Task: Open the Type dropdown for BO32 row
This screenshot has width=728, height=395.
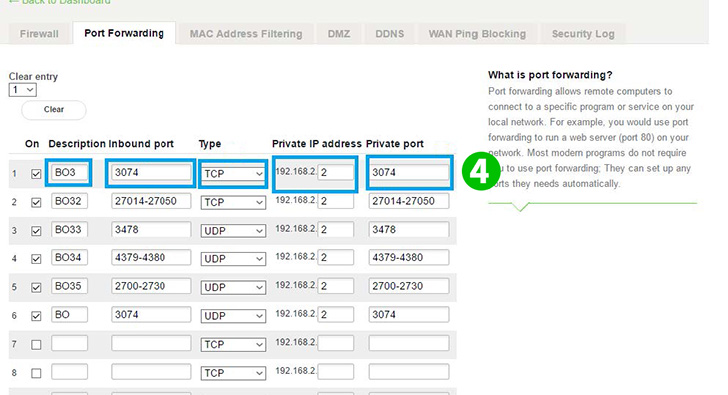Action: 233,202
